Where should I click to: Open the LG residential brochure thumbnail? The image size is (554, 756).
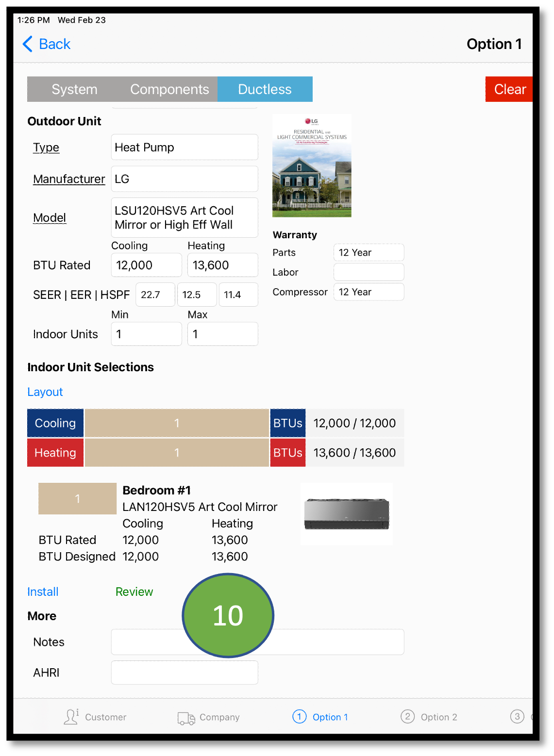(x=312, y=165)
